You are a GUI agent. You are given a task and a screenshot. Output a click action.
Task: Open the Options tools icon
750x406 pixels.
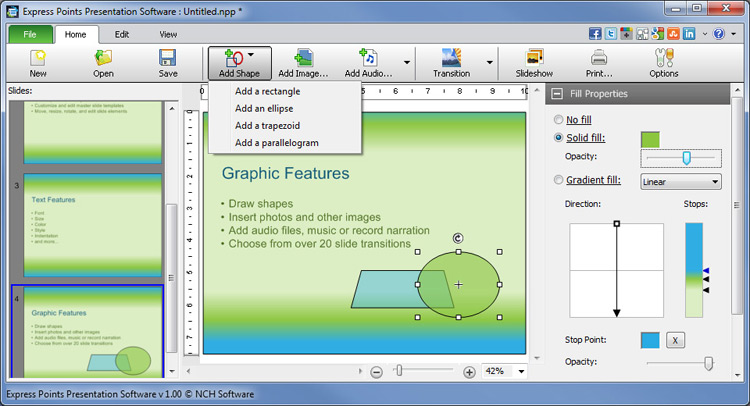tap(663, 58)
